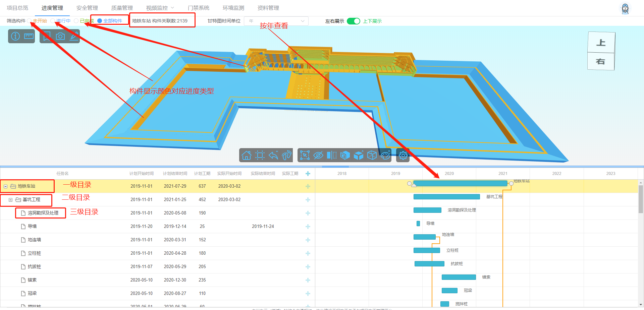Click the 2021-07-29 planned end date cell
The height and width of the screenshot is (310, 644).
tap(175, 186)
